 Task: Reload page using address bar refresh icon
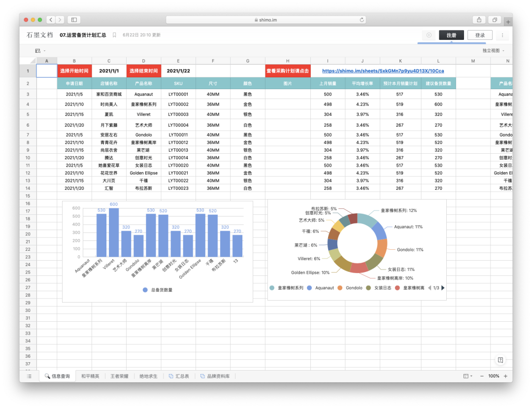coord(362,20)
